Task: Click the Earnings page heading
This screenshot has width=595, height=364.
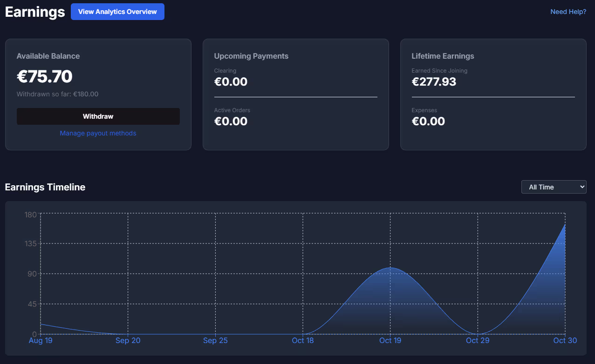Action: tap(34, 12)
